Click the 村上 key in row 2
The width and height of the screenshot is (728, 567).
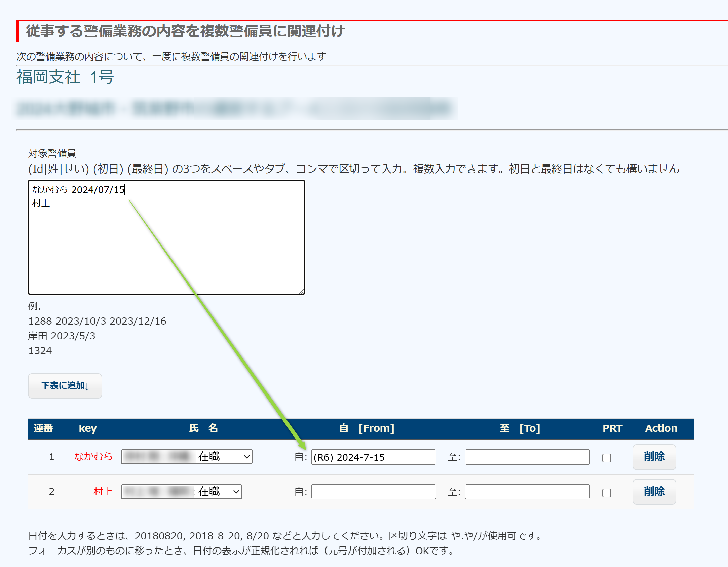(103, 492)
